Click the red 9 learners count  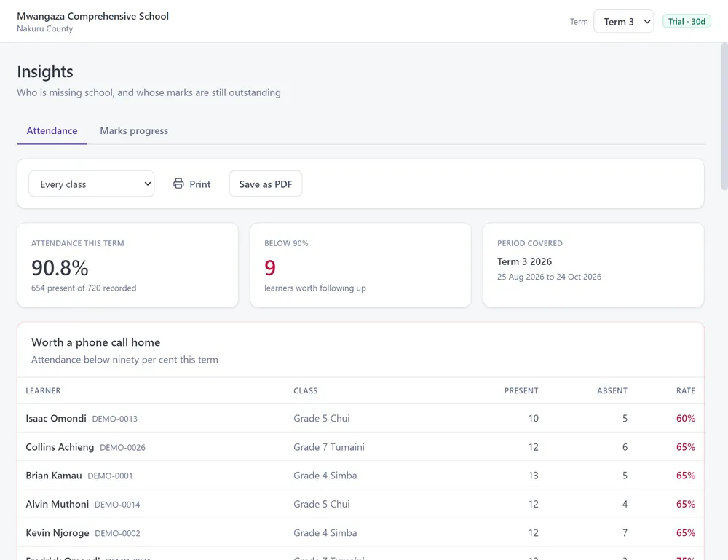(270, 268)
